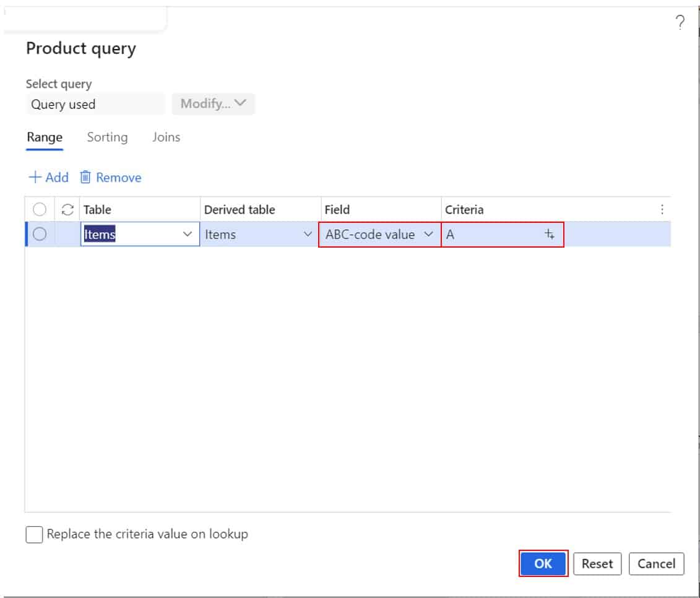Expand the Derived table dropdown

(x=308, y=235)
